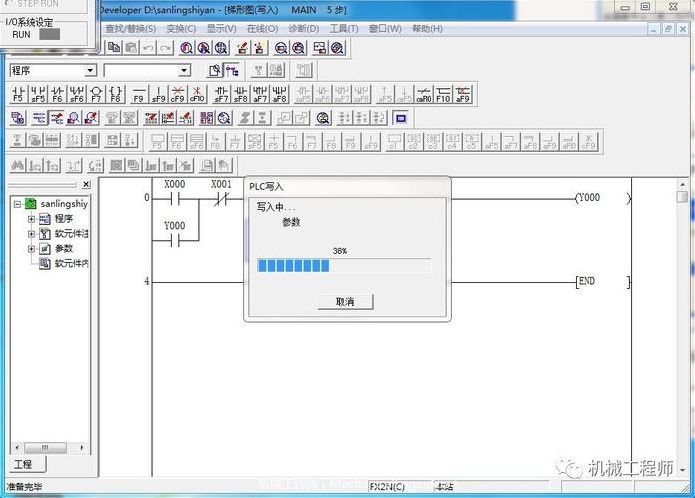Open the 程序 dropdown list
The width and height of the screenshot is (695, 498).
tap(90, 70)
